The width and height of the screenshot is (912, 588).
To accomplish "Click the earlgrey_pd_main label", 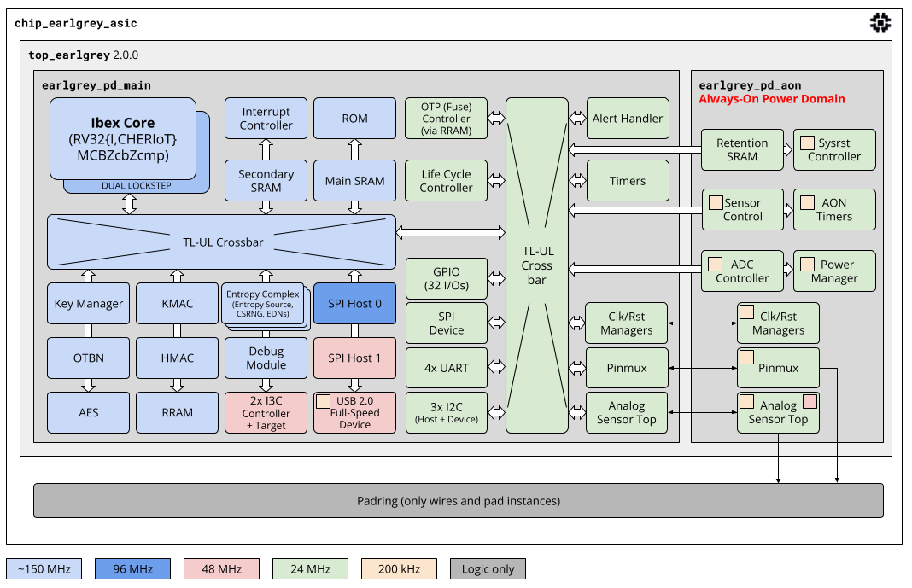I will click(96, 85).
